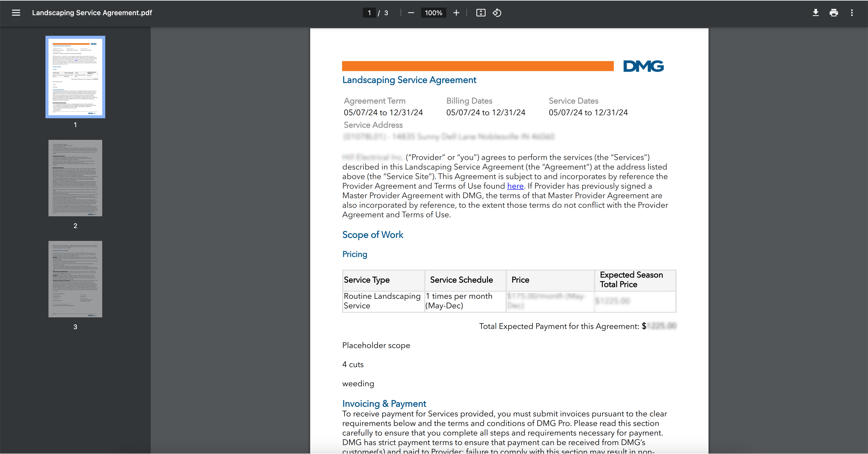Navigate to page 2 via its thumbnail

[x=75, y=178]
